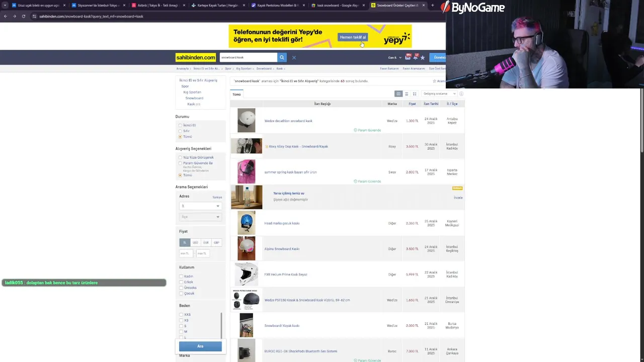Click the blue Ara filter button
This screenshot has width=644, height=362.
point(200,346)
